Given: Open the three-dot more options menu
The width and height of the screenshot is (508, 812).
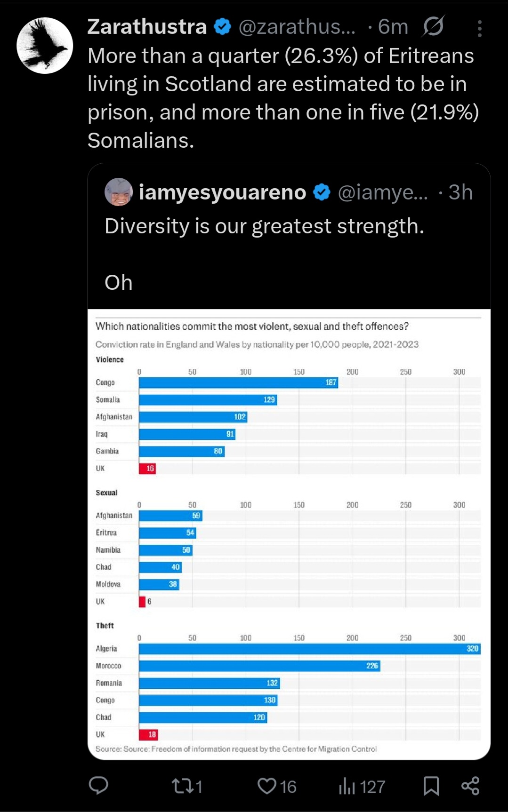Looking at the screenshot, I should pyautogui.click(x=479, y=28).
